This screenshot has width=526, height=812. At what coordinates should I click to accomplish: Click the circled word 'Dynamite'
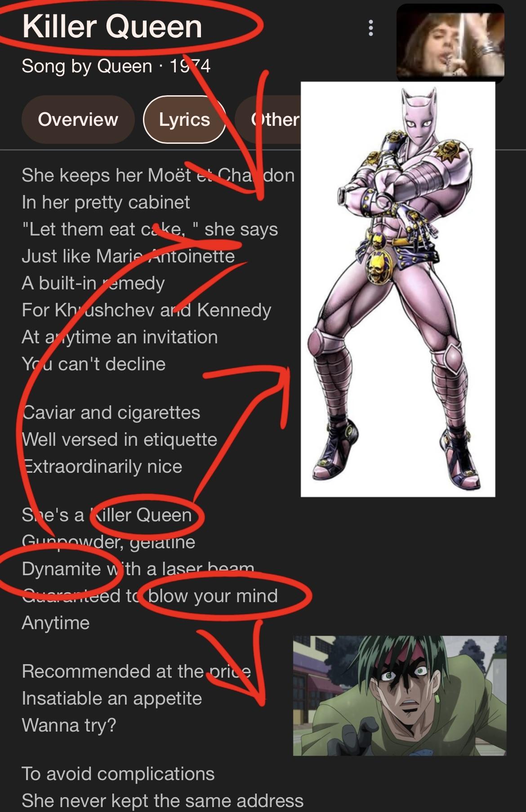pos(61,569)
